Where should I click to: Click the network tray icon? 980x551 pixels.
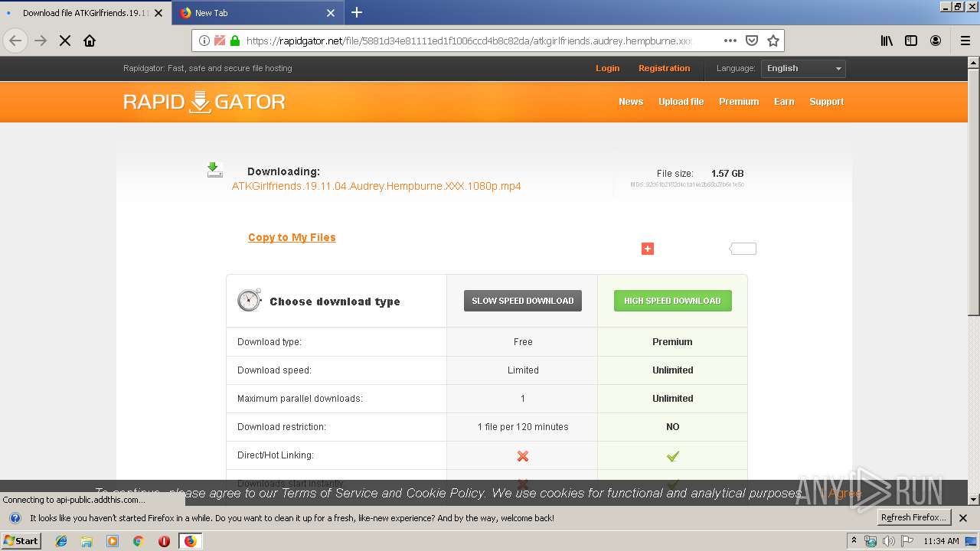coord(871,541)
